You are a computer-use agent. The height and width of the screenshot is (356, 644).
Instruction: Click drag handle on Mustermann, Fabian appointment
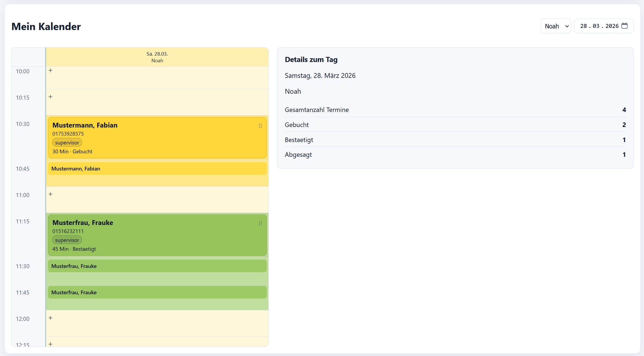click(260, 126)
